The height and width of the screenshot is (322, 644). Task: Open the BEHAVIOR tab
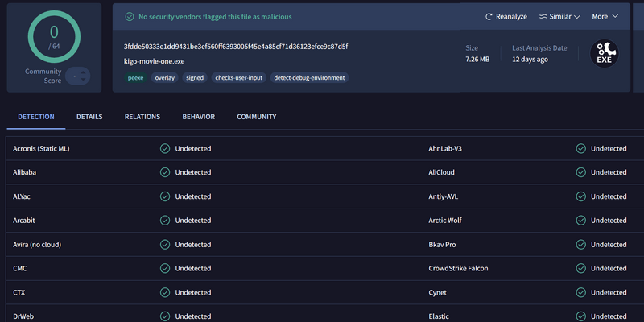(x=198, y=117)
